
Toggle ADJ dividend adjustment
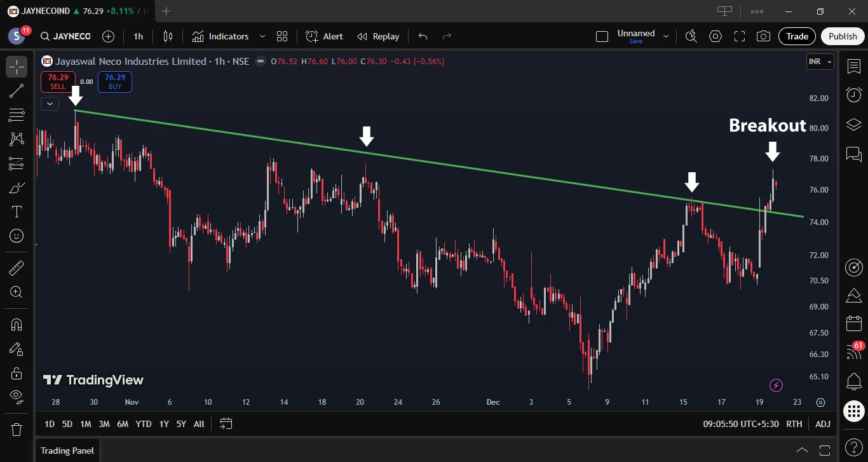pyautogui.click(x=822, y=424)
